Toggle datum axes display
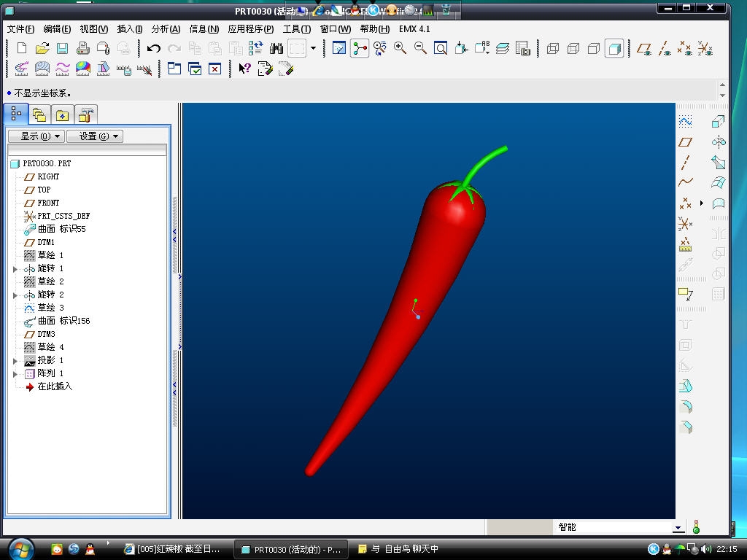The image size is (747, 560). coord(665,48)
